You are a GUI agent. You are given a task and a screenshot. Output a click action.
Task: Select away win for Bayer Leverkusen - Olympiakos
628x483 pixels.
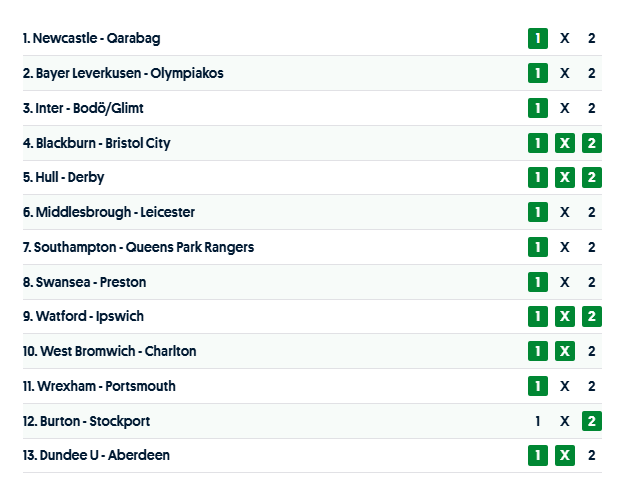tap(592, 73)
